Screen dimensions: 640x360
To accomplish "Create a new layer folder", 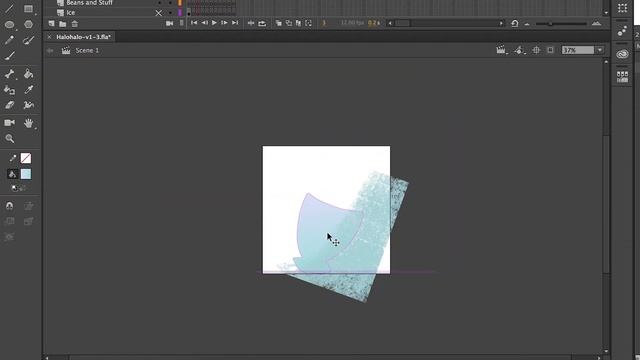I will point(62,24).
